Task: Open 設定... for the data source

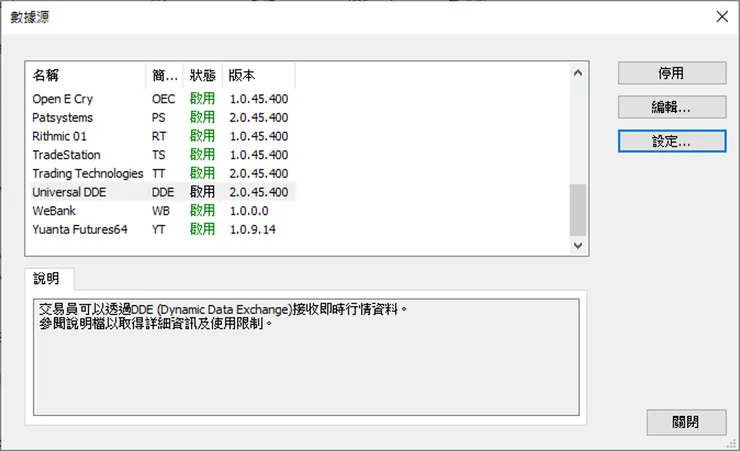Action: coord(672,141)
